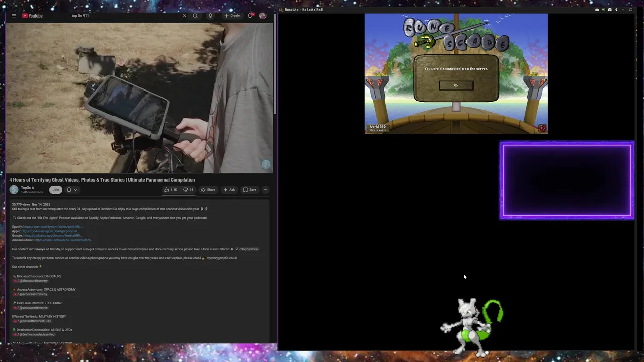Click the RuneLite title bar text
The width and height of the screenshot is (644, 362).
pyautogui.click(x=304, y=10)
